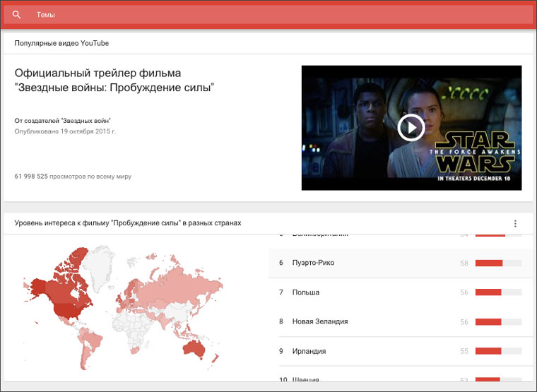
Task: Click the interest bar for Новая Зеландия
Action: click(499, 322)
